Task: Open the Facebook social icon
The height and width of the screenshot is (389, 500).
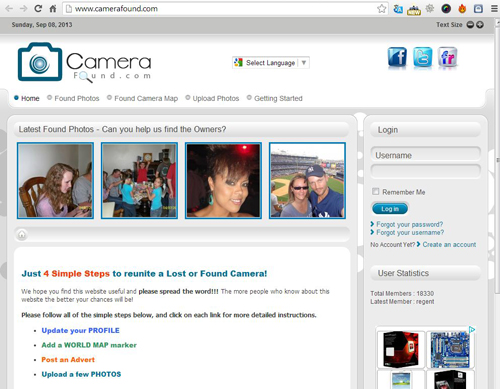Action: click(397, 57)
